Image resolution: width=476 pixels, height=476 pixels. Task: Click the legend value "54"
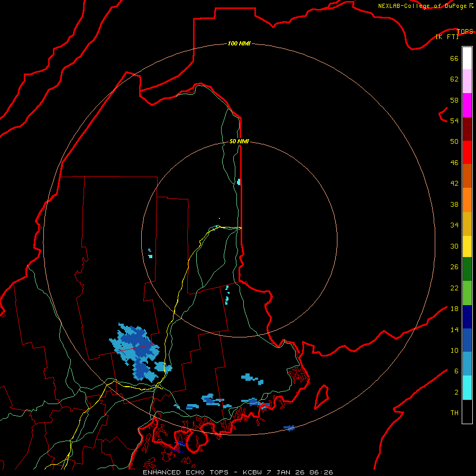(x=454, y=121)
